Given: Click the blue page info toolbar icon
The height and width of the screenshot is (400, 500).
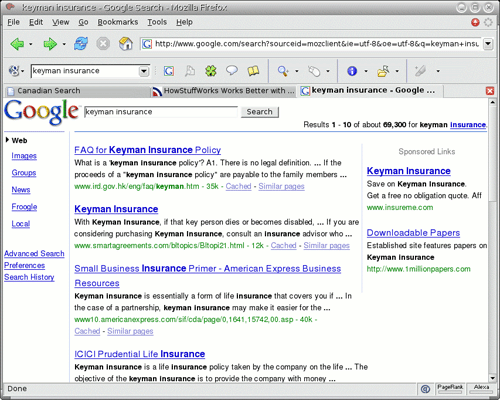Looking at the screenshot, I should pyautogui.click(x=352, y=71).
